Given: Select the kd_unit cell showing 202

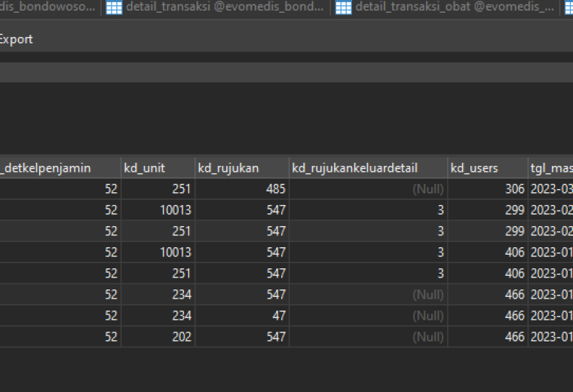Looking at the screenshot, I should point(158,337).
